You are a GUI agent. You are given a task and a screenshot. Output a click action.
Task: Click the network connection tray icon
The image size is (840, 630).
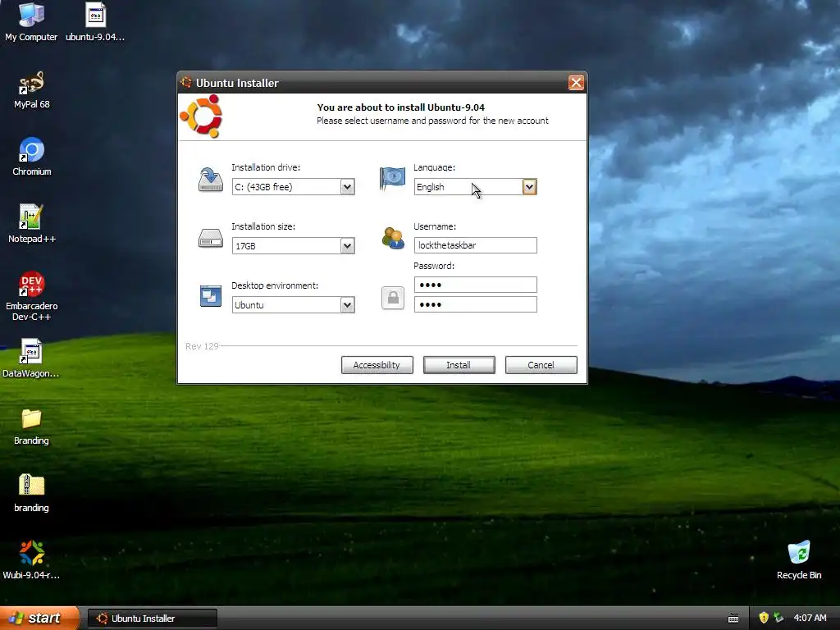[778, 618]
